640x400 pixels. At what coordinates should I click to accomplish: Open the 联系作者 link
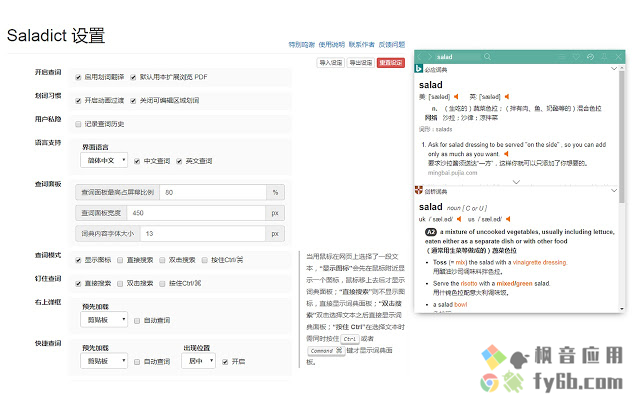pos(361,44)
